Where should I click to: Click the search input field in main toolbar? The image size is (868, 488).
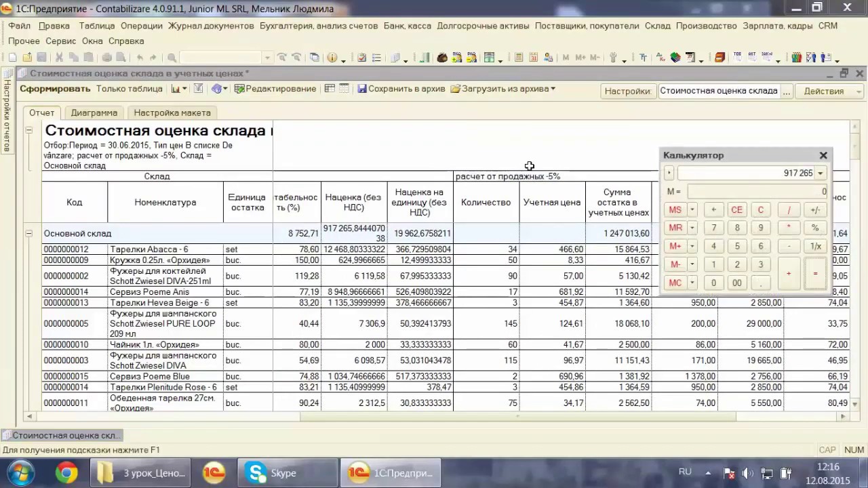[x=221, y=58]
